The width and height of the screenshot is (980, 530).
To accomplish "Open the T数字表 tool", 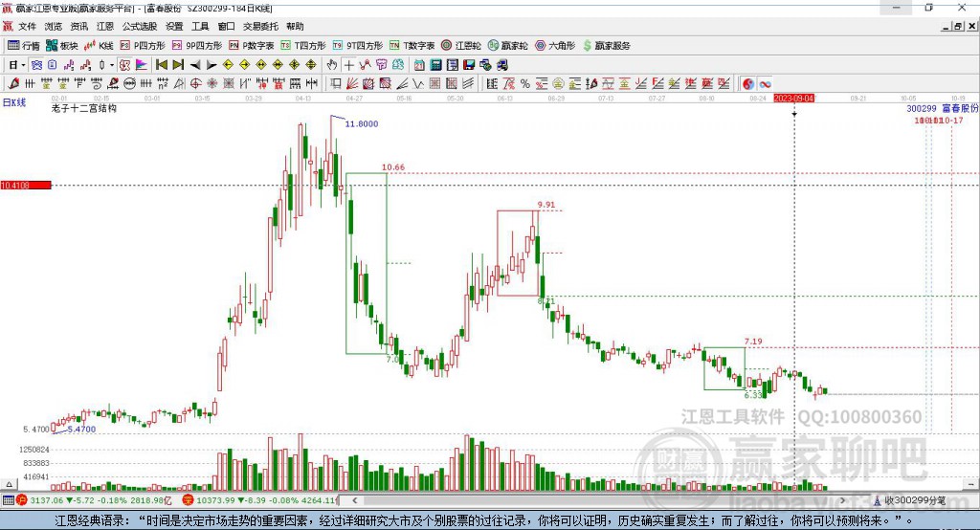I will (x=412, y=46).
